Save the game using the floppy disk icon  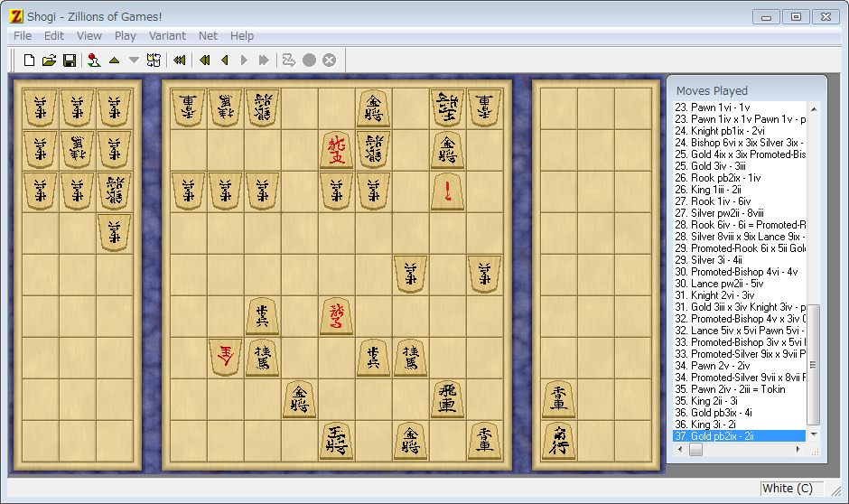click(70, 61)
